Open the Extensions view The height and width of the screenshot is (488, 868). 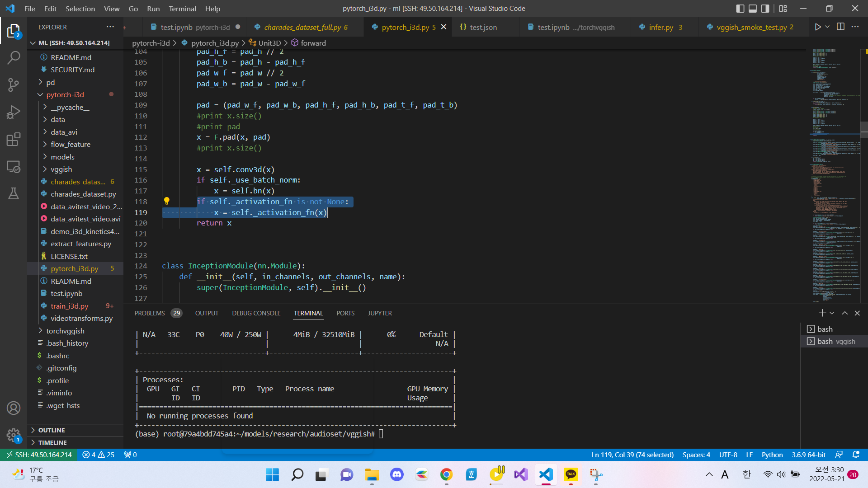click(14, 139)
